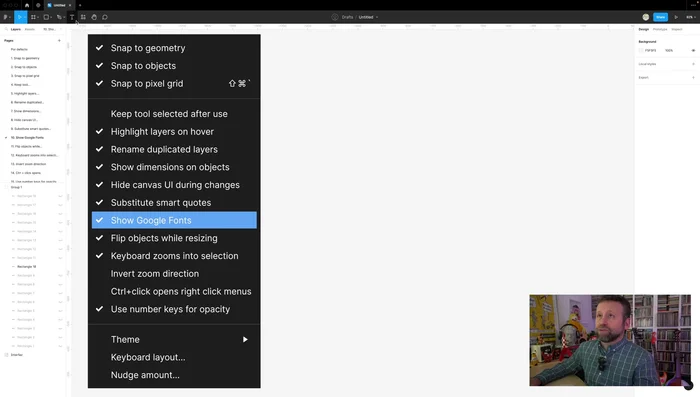The height and width of the screenshot is (397, 700).
Task: Close the Untitled file tab
Action: pyautogui.click(x=70, y=5)
